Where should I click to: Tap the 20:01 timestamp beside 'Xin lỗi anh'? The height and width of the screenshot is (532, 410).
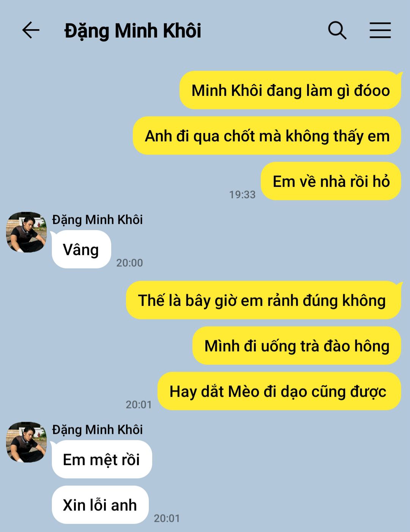tap(167, 518)
